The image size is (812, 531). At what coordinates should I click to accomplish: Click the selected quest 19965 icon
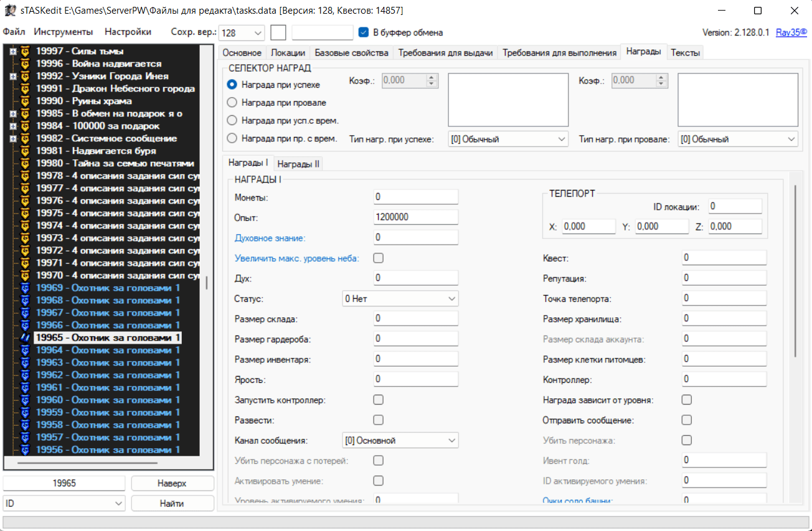click(26, 337)
